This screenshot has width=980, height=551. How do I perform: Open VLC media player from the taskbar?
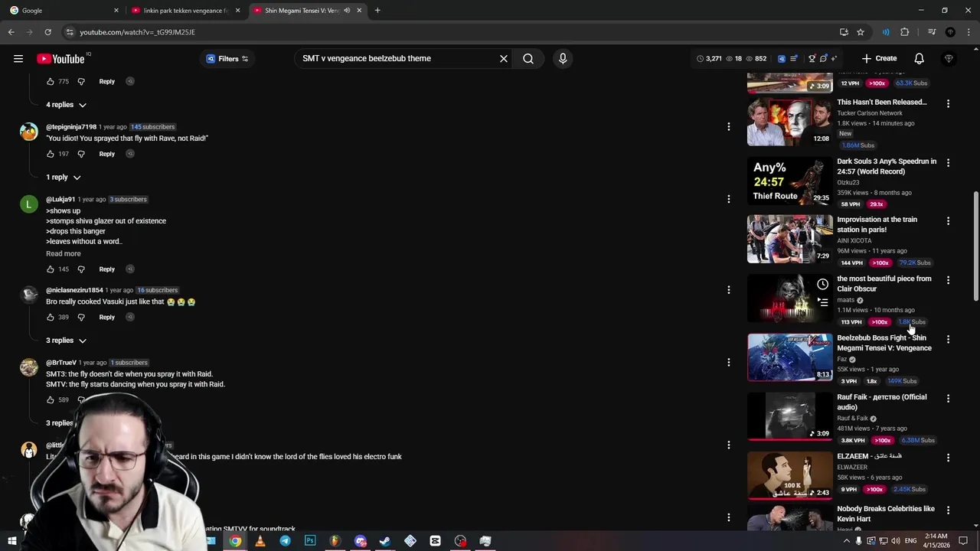coord(260,541)
